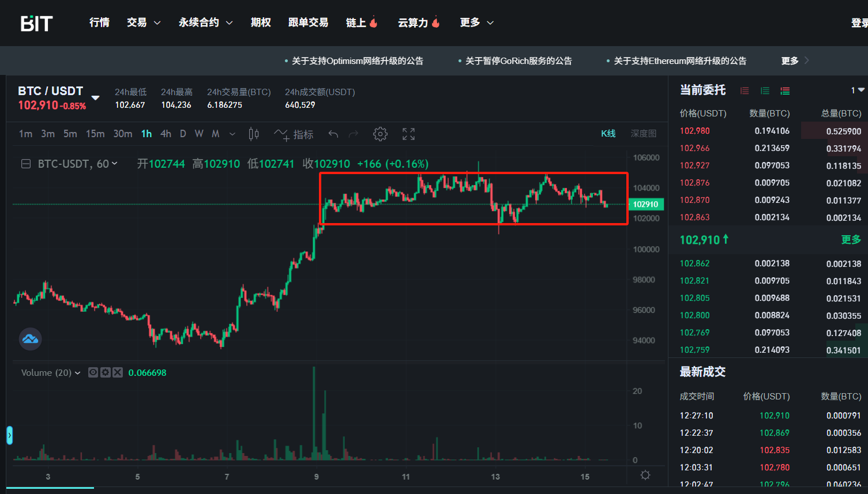The width and height of the screenshot is (868, 494).
Task: Remove the Volume indicator with X
Action: point(118,372)
